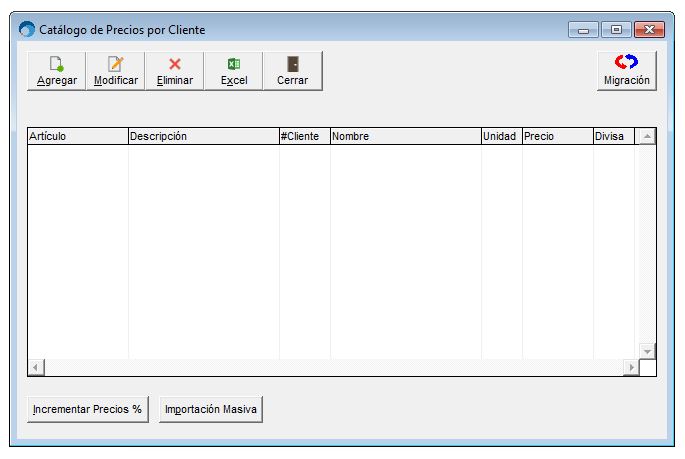Close the window with red X
The image size is (685, 459).
click(649, 30)
